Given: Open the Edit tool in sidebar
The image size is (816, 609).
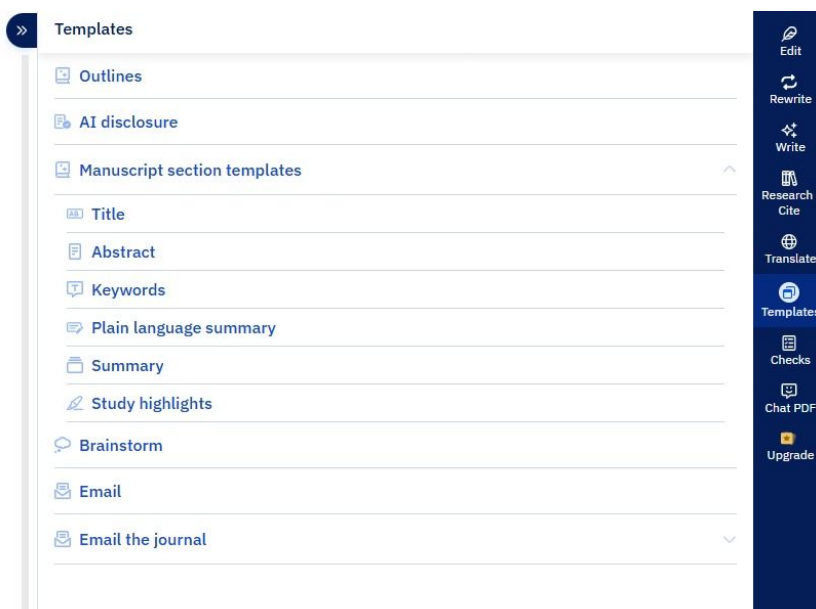Looking at the screenshot, I should click(789, 42).
